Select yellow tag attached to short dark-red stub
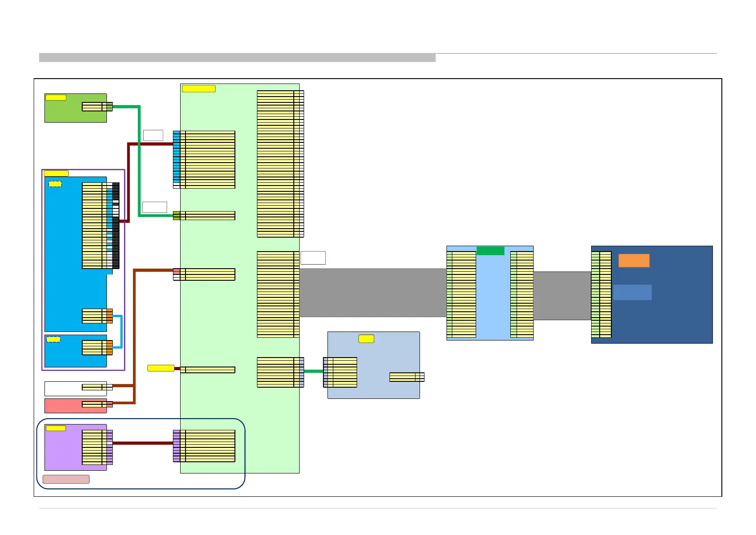 pos(161,368)
